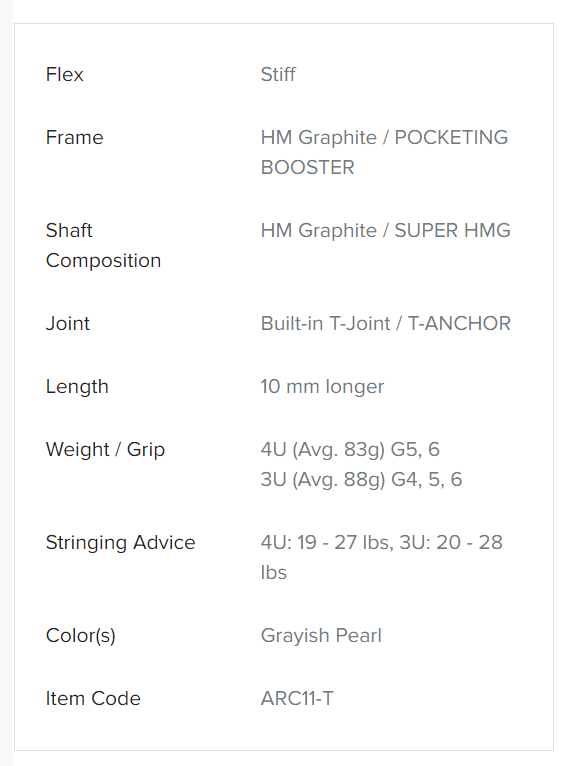Click the trailing lbs text in stringing advice

pos(273,573)
